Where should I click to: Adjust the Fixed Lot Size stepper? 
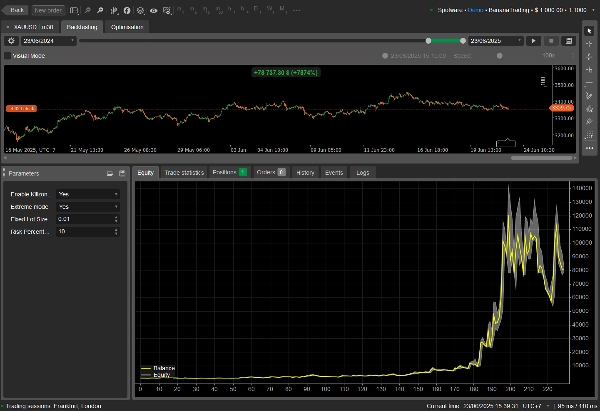coord(117,218)
